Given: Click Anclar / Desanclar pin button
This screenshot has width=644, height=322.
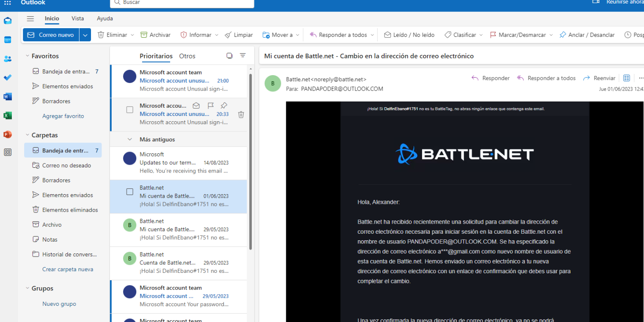Looking at the screenshot, I should tap(587, 35).
